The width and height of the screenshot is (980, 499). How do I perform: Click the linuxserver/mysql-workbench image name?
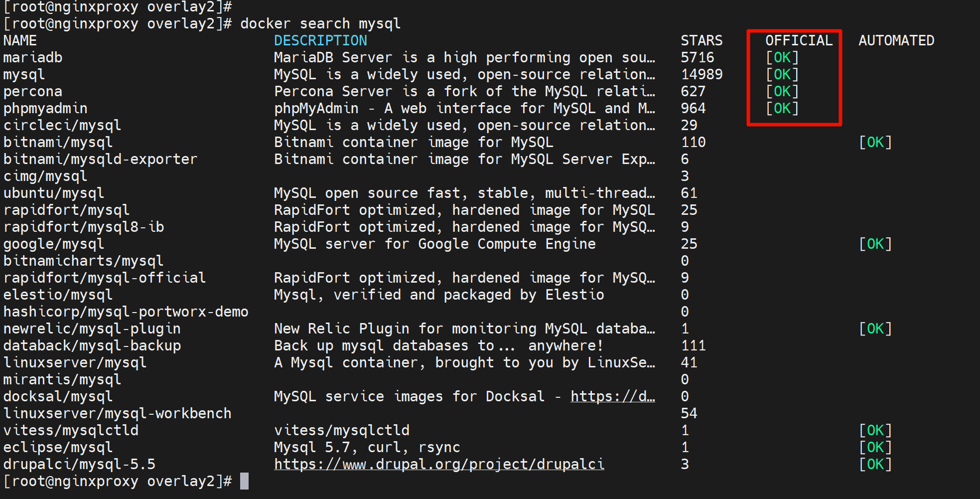coord(117,413)
